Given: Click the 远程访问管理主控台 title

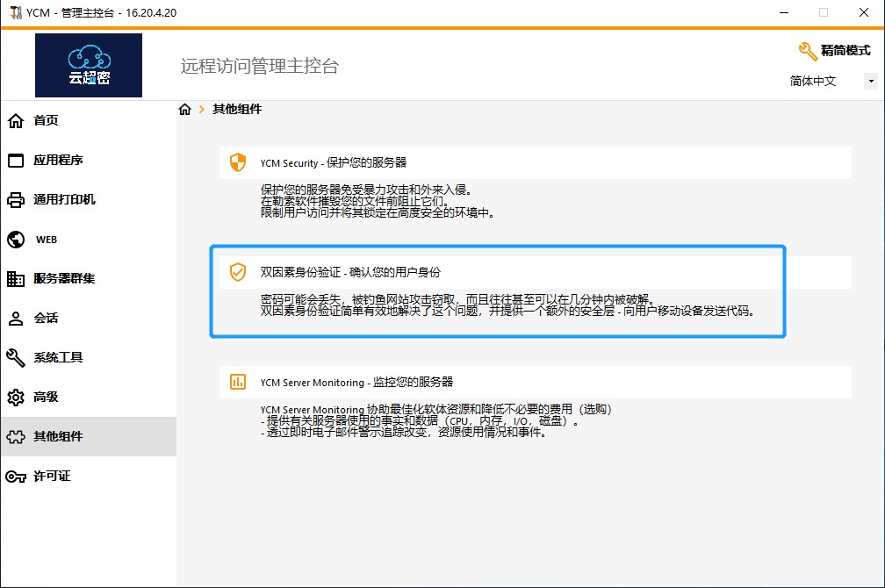Looking at the screenshot, I should [260, 66].
